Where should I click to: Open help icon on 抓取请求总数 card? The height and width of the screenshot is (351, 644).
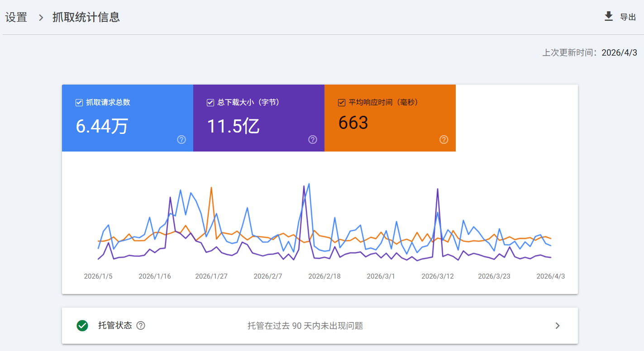point(181,139)
